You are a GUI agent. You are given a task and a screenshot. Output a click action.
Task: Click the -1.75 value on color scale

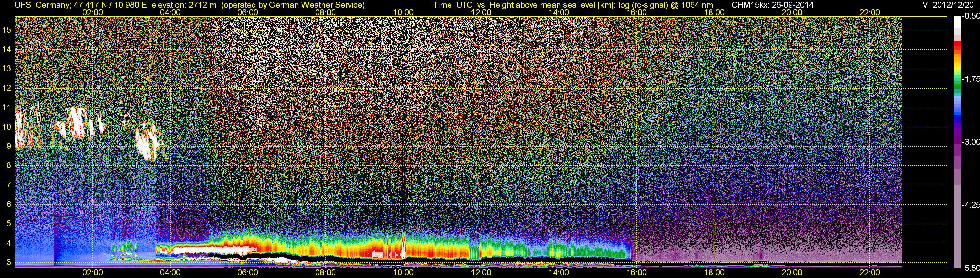(x=971, y=79)
